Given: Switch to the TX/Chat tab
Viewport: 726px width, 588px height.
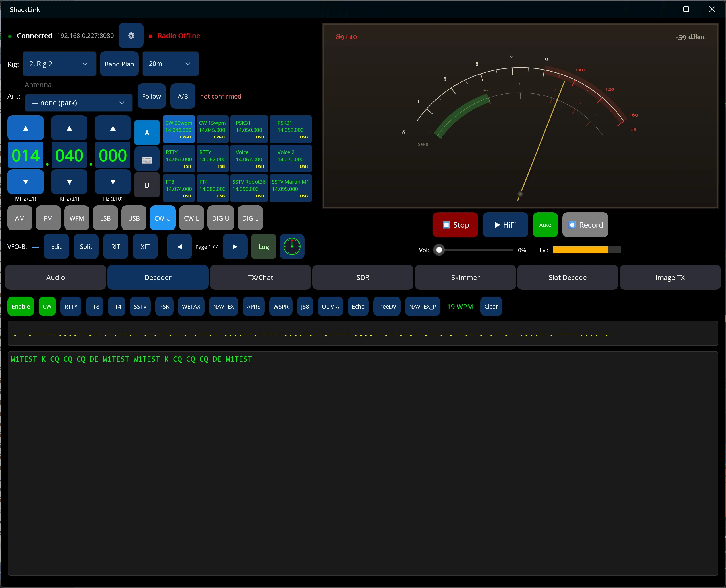Looking at the screenshot, I should (260, 277).
